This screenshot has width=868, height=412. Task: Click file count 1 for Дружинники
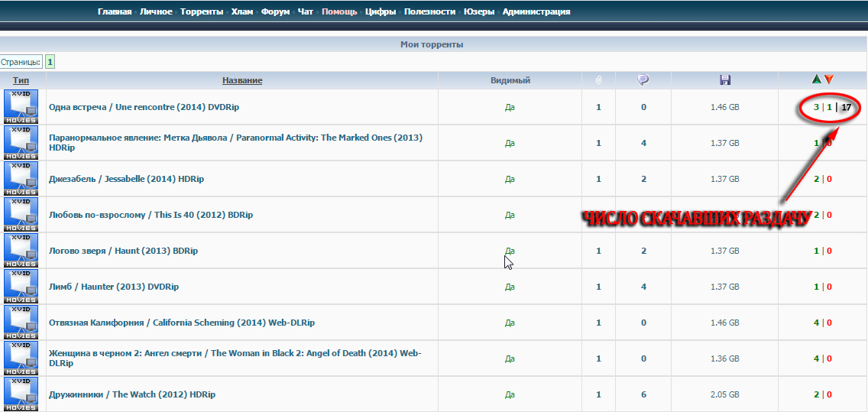(598, 395)
